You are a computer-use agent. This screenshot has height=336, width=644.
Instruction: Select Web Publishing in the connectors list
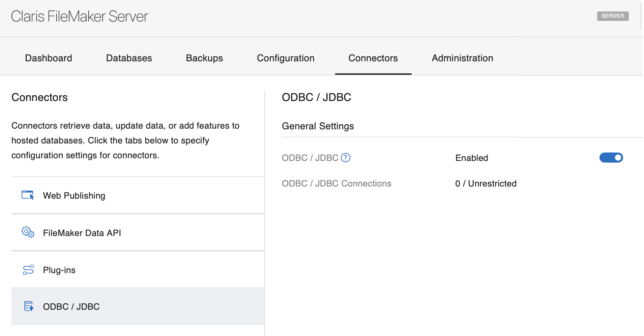coord(74,196)
